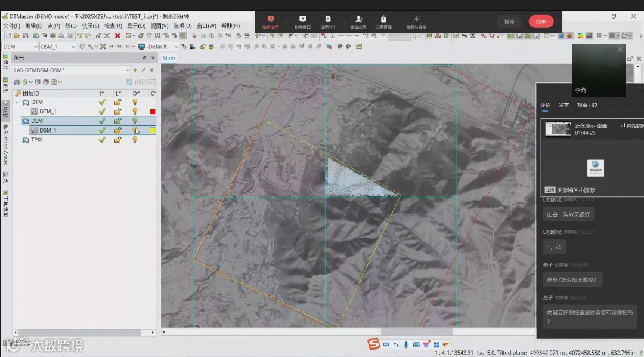The height and width of the screenshot is (357, 644).
Task: Switch to the 发言 tab in chat panel
Action: tap(563, 105)
